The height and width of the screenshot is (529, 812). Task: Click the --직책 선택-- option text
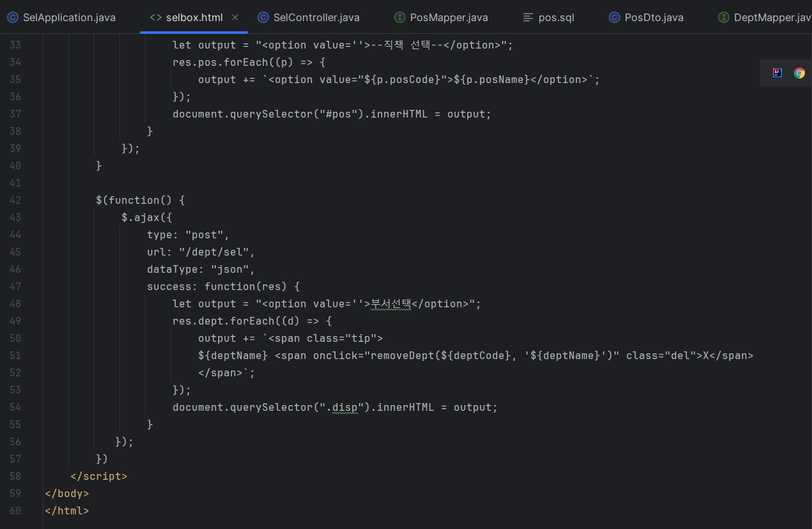tap(407, 45)
